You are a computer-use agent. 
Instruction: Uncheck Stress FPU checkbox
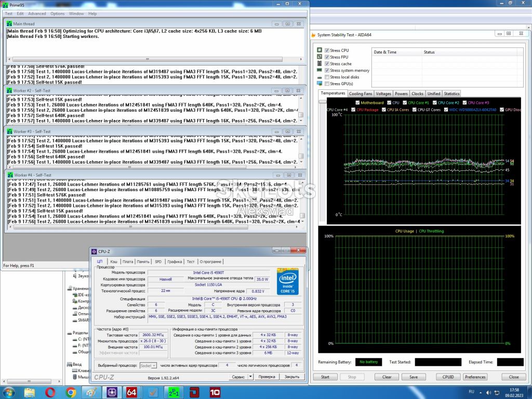[327, 57]
